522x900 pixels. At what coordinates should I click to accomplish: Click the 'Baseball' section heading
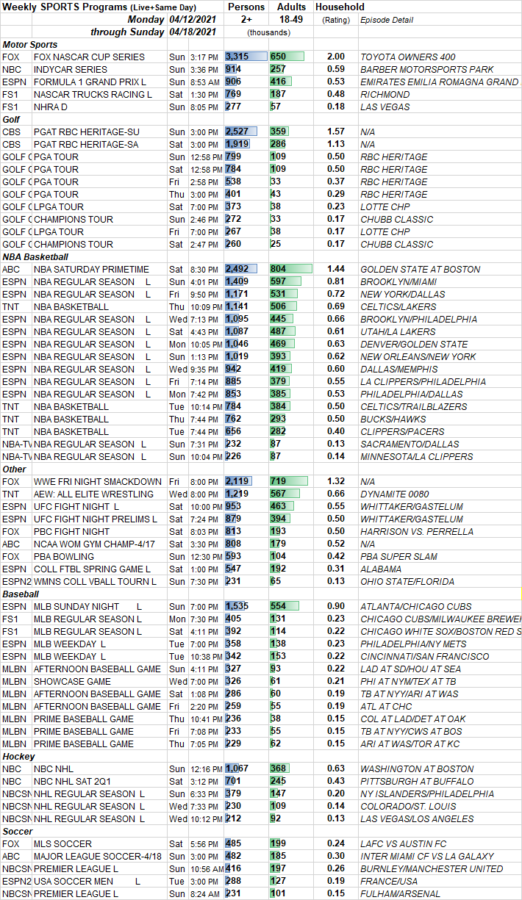pos(20,594)
